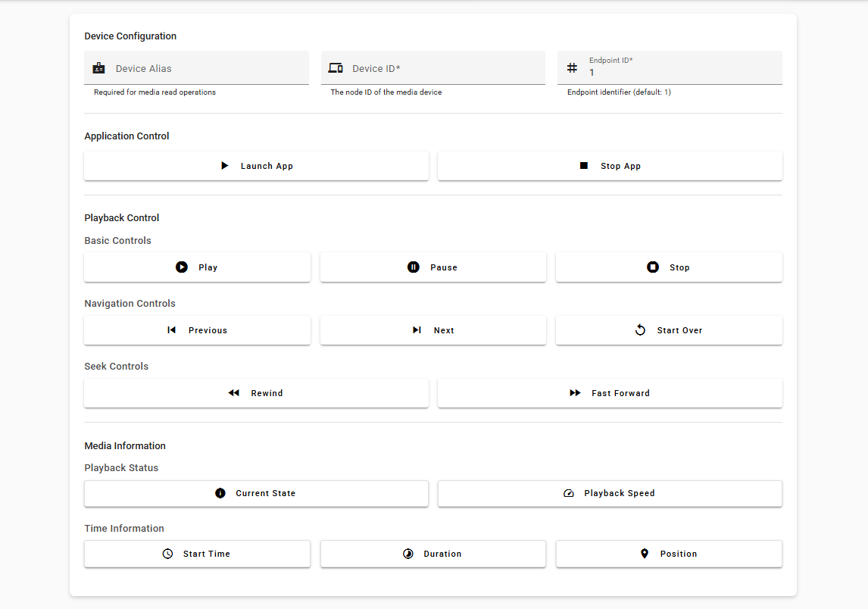Viewport: 868px width, 609px height.
Task: Click the Previous track skip icon
Action: [x=172, y=330]
